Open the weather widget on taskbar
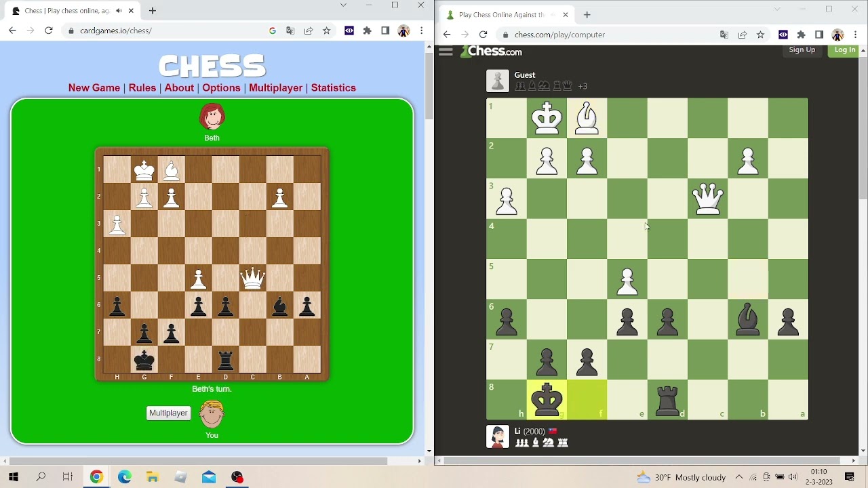868x488 pixels. [681, 477]
